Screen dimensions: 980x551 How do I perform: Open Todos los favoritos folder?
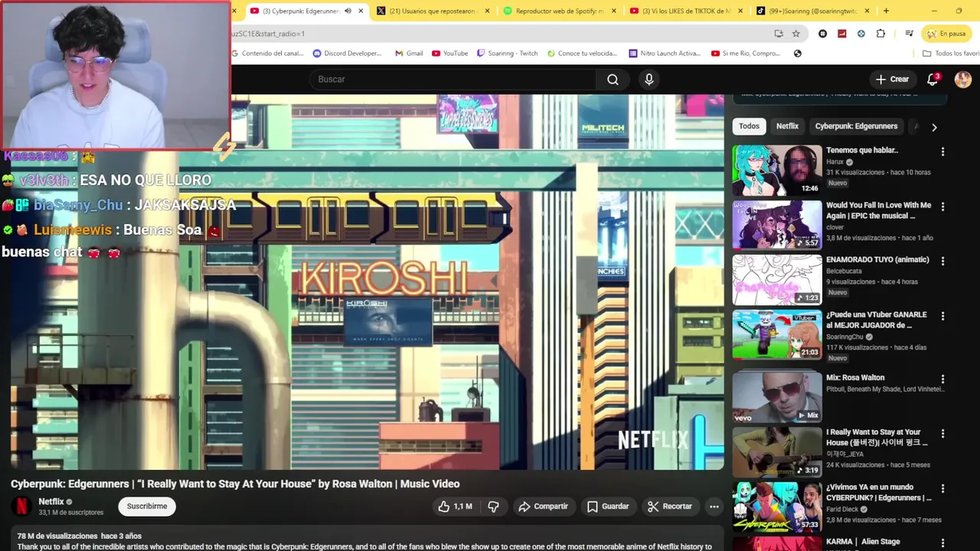(951, 54)
